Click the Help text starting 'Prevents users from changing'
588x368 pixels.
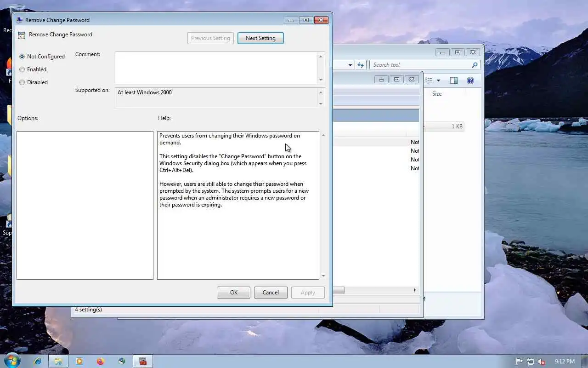pyautogui.click(x=230, y=139)
